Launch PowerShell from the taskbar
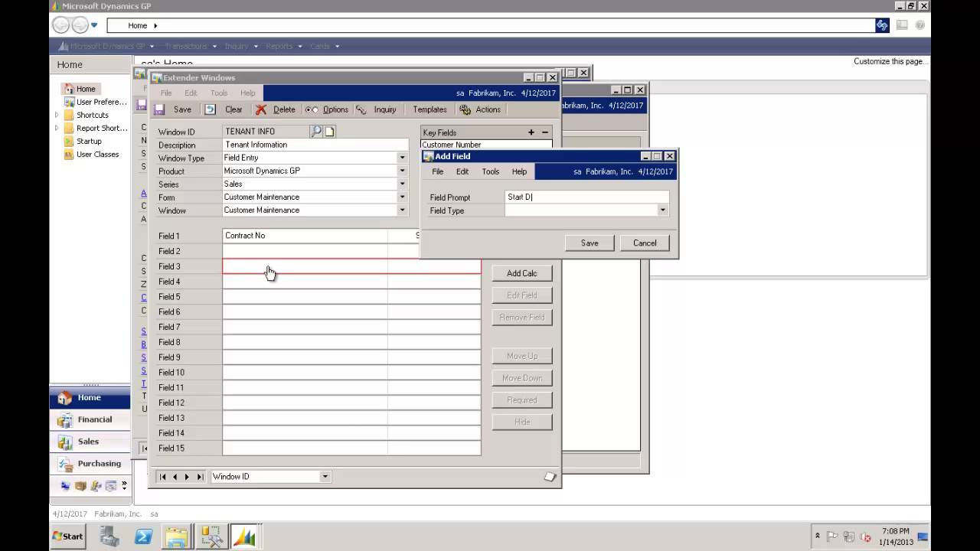This screenshot has height=551, width=980. click(143, 536)
